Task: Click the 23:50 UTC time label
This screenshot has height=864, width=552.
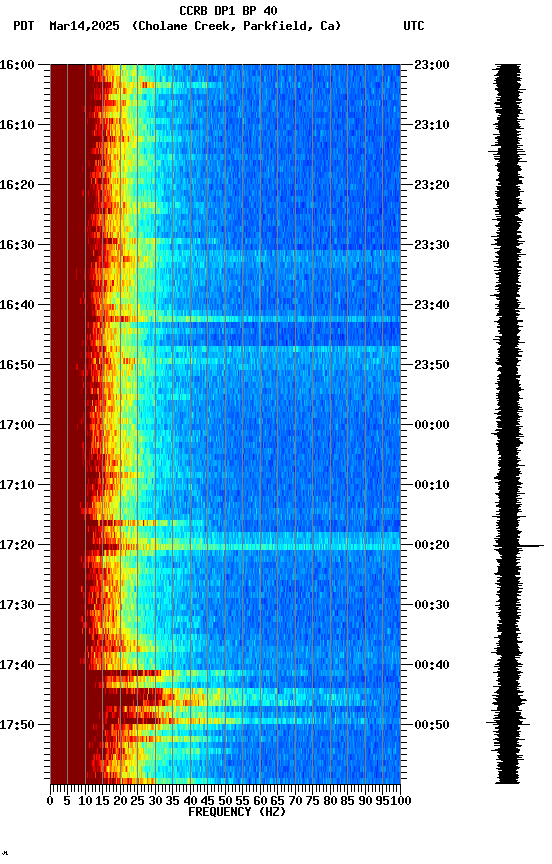Action: (432, 365)
